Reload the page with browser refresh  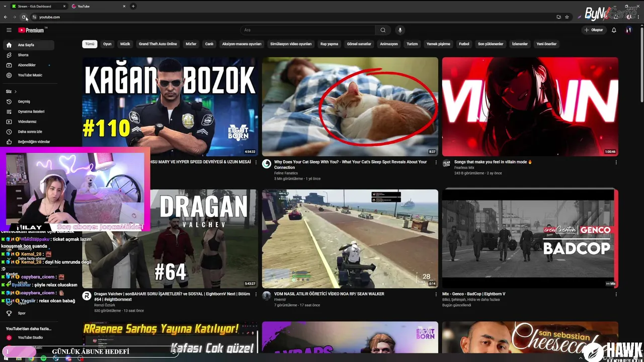[24, 17]
